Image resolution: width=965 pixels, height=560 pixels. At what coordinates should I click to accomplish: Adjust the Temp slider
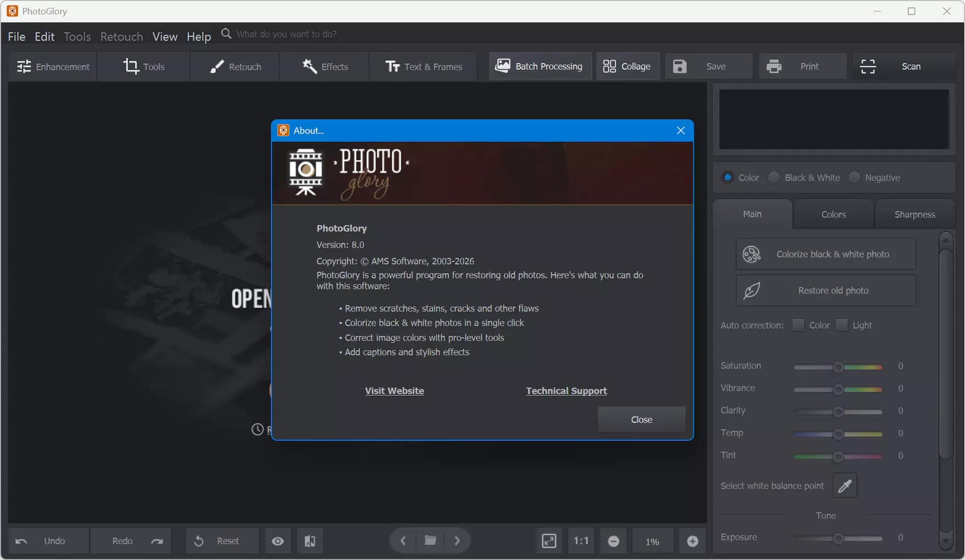[x=838, y=434]
